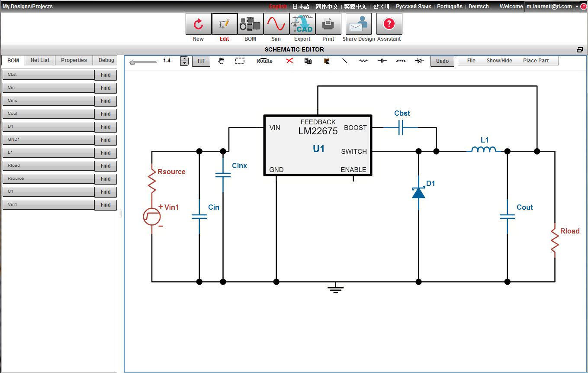Click Find for U1

[x=106, y=192]
